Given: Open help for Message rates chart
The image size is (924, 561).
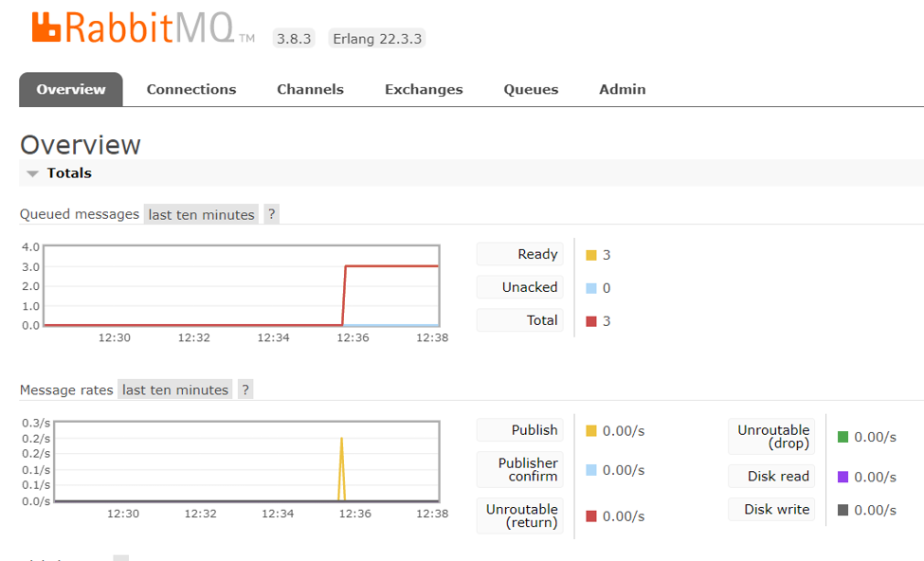Looking at the screenshot, I should pyautogui.click(x=245, y=389).
